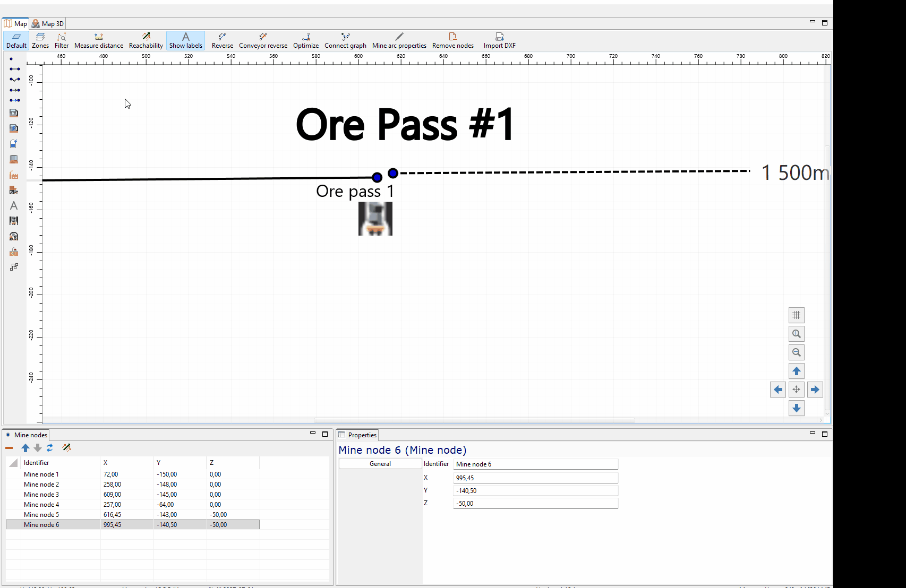Select the crusher loading tool icon
The image size is (906, 588).
click(14, 190)
